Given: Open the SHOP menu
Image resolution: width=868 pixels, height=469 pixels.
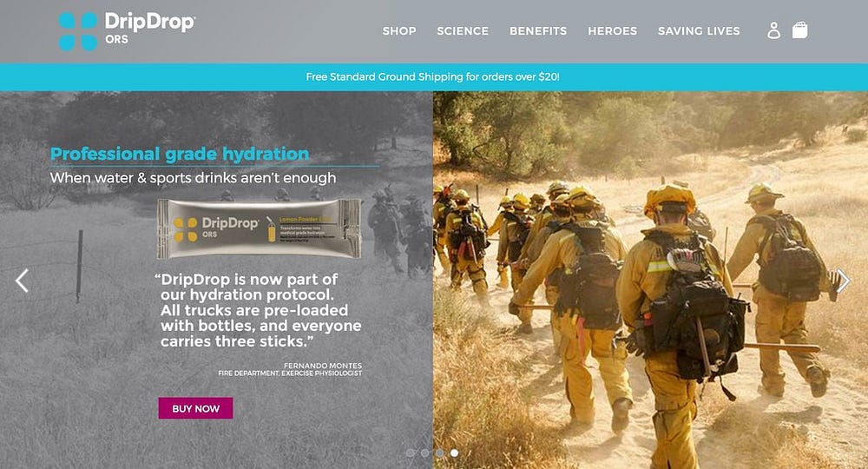Looking at the screenshot, I should (x=399, y=31).
